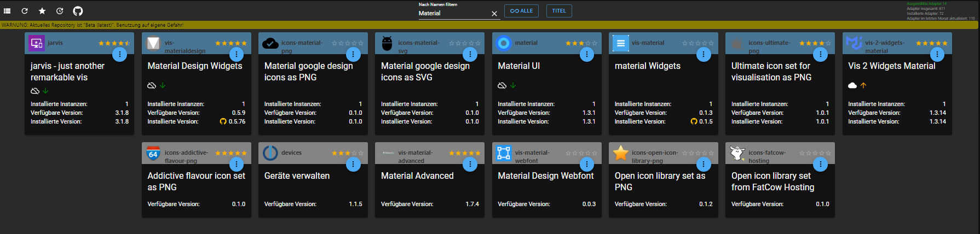Click the 'Material Advanced' card title
980x234 pixels.
tap(417, 175)
